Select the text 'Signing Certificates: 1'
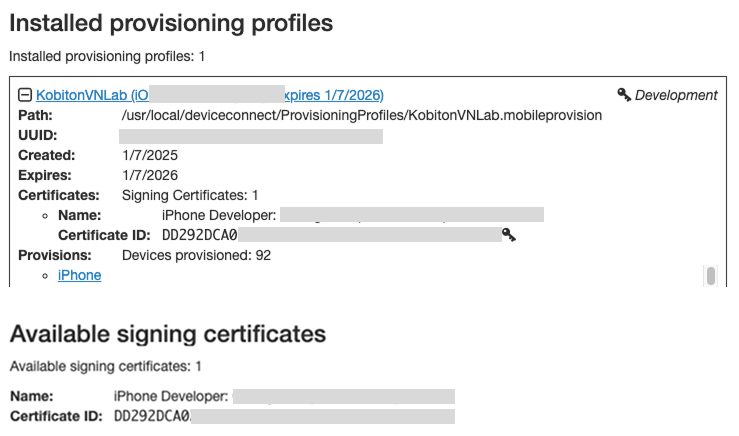Image resolution: width=739 pixels, height=436 pixels. [190, 195]
